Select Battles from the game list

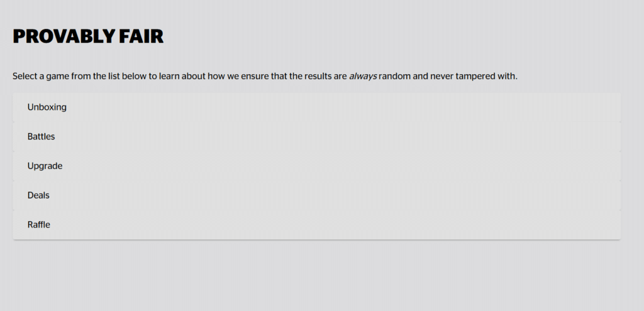pyautogui.click(x=317, y=136)
